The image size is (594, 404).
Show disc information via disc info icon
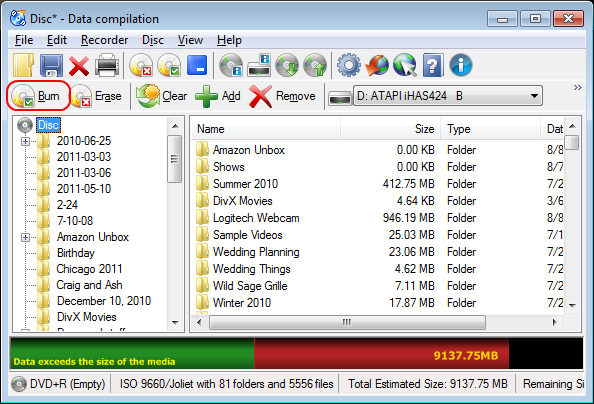231,65
